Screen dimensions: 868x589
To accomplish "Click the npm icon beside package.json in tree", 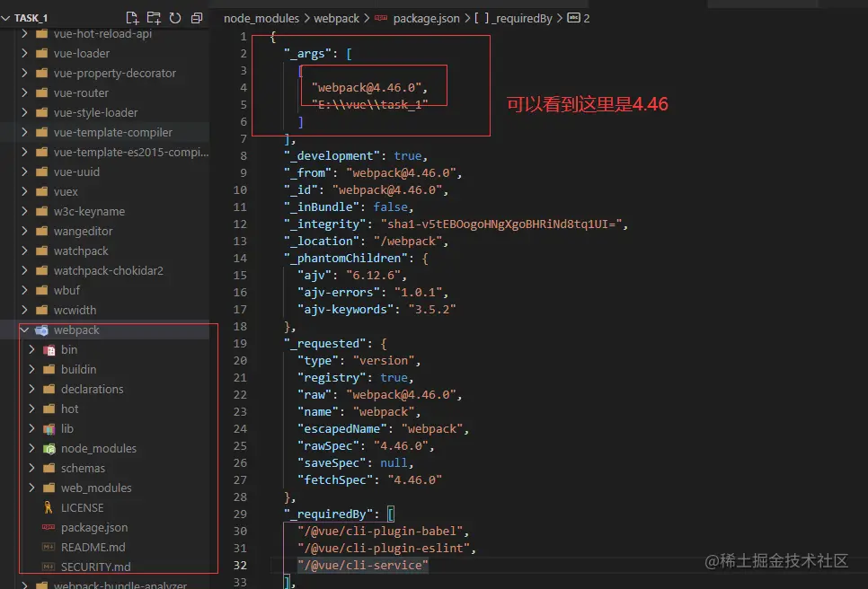I will tap(49, 527).
